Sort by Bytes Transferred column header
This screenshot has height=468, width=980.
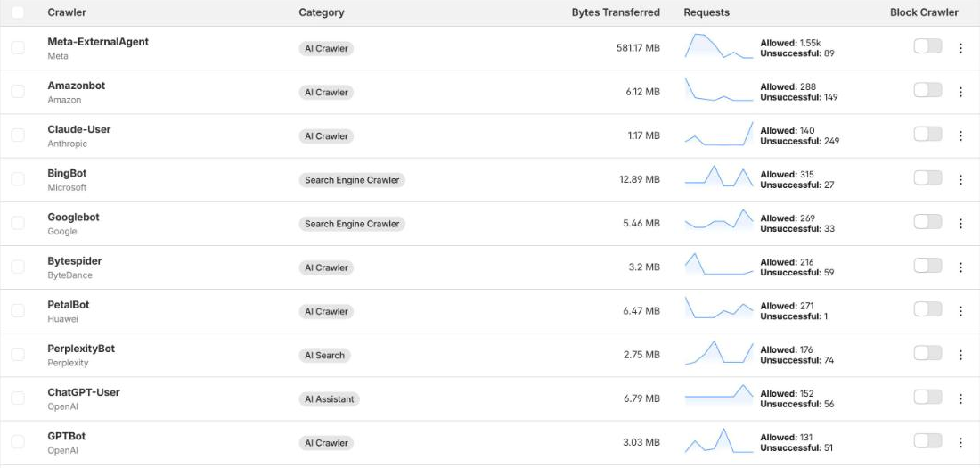pos(616,12)
